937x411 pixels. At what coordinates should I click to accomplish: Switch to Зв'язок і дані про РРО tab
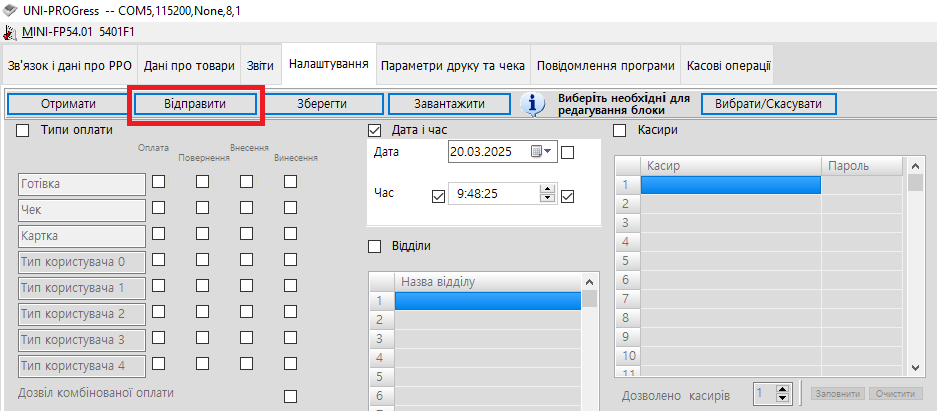pos(70,66)
